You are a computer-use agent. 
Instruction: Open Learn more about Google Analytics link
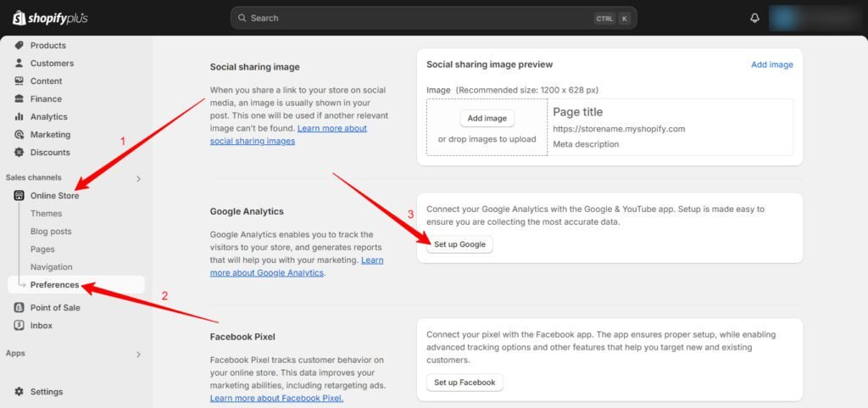pos(297,266)
